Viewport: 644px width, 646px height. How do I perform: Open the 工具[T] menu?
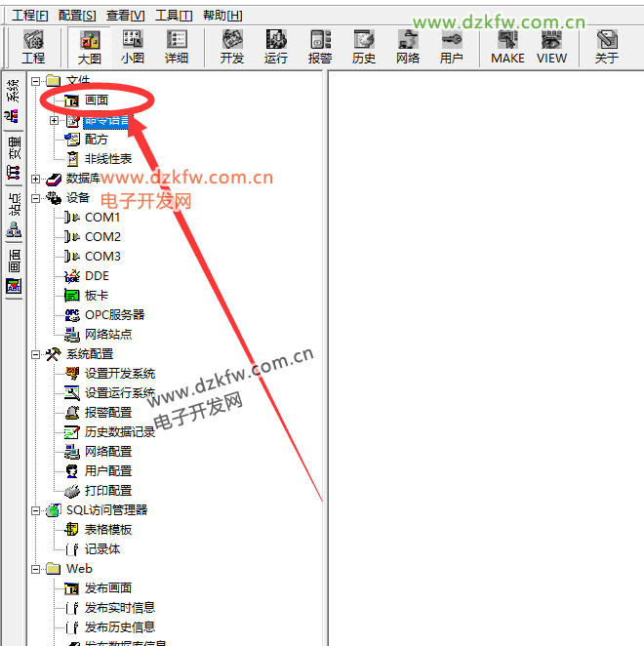coord(174,16)
